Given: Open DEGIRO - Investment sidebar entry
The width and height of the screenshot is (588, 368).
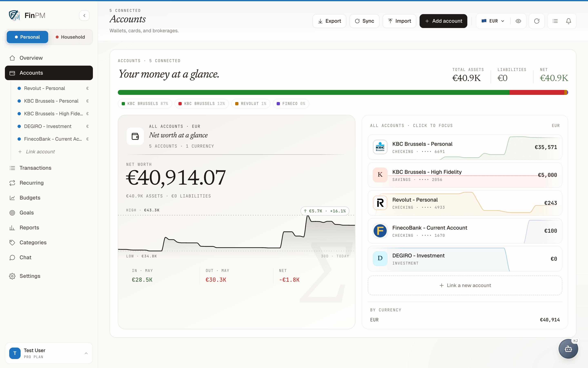Looking at the screenshot, I should click(53, 126).
